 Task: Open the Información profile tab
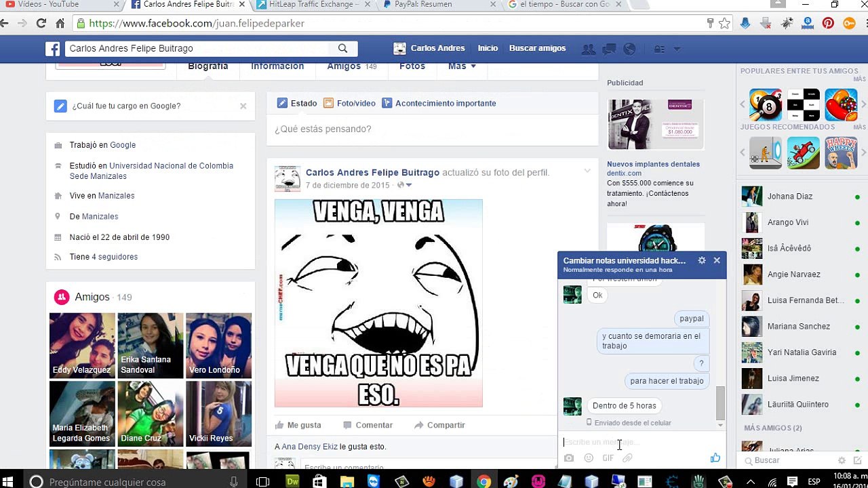point(277,66)
